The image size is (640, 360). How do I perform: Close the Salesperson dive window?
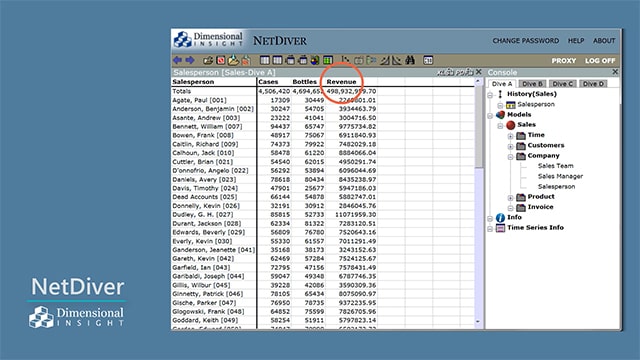pyautogui.click(x=479, y=72)
